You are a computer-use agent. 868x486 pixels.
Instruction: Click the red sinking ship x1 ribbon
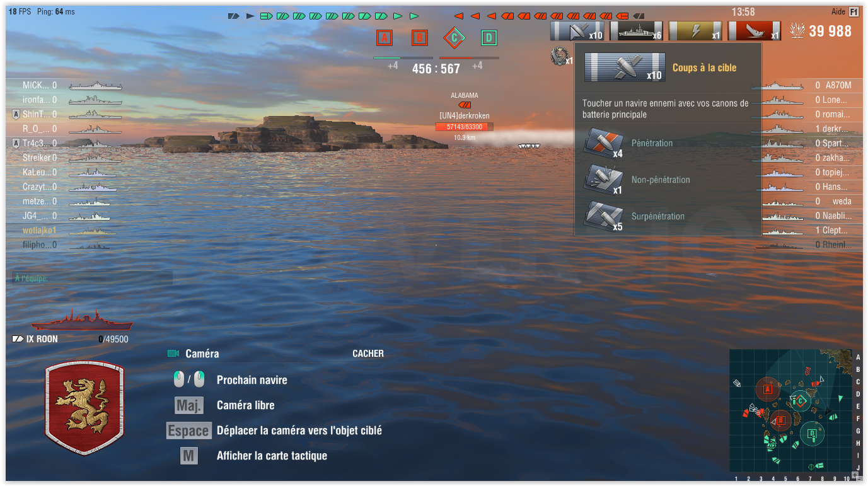point(754,31)
